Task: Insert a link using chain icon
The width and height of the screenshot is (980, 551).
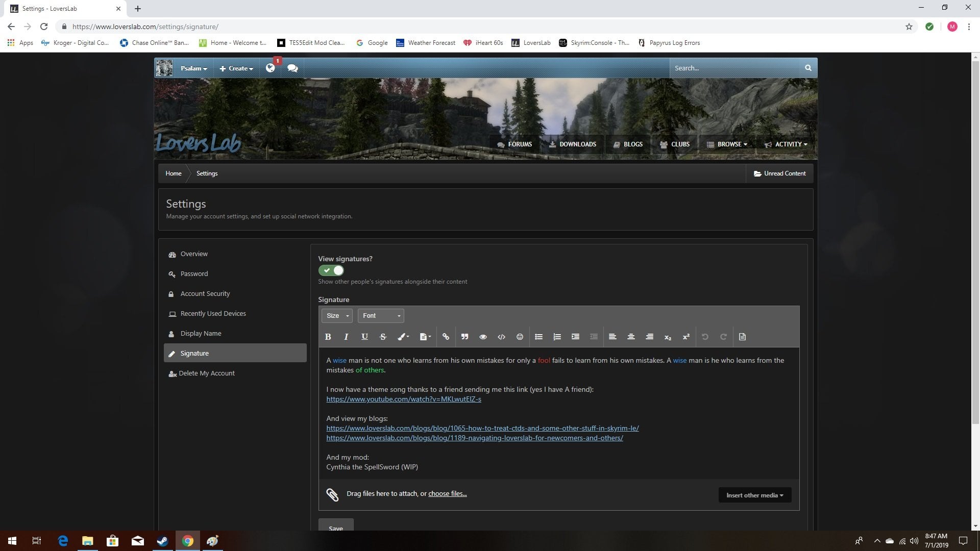Action: (446, 337)
